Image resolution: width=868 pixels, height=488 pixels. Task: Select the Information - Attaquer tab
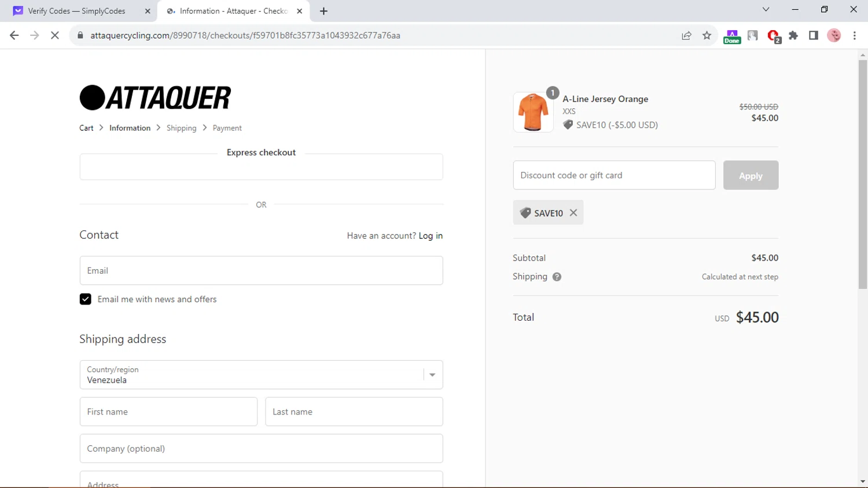[x=233, y=11]
